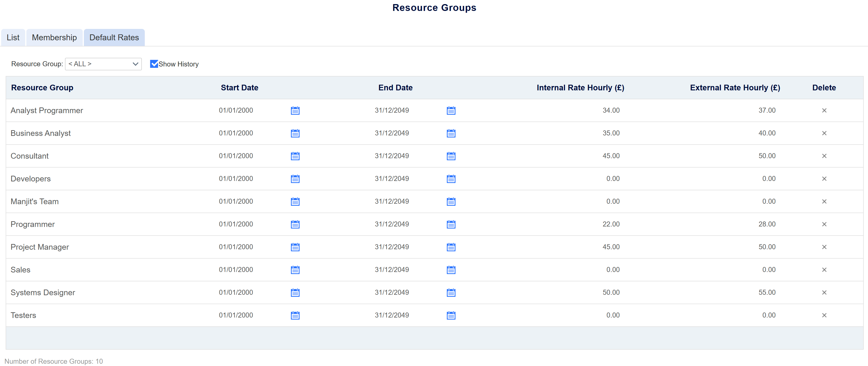Viewport: 868px width, 366px height.
Task: Delete the Sales rate row
Action: (x=824, y=270)
